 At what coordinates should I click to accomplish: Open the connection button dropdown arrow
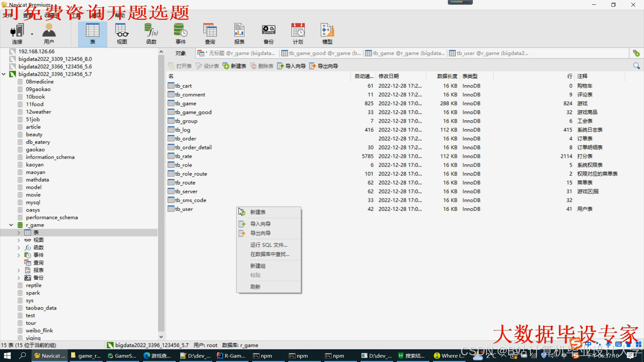click(32, 34)
